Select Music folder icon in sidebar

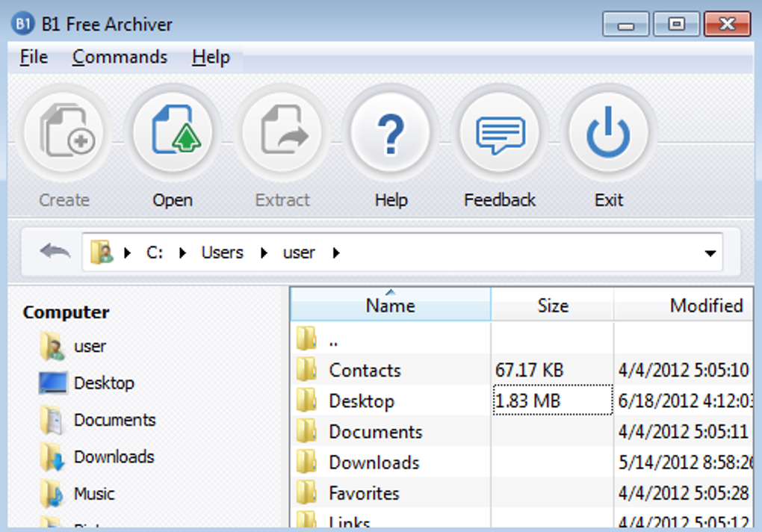[x=52, y=494]
